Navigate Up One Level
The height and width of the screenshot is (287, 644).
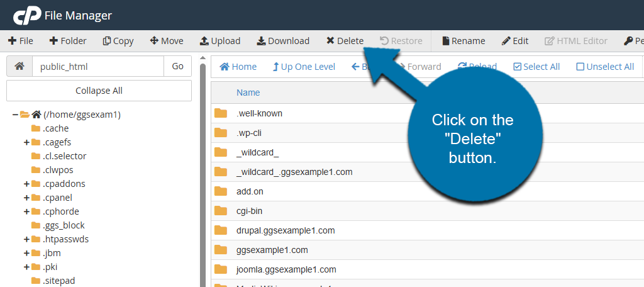coord(304,67)
